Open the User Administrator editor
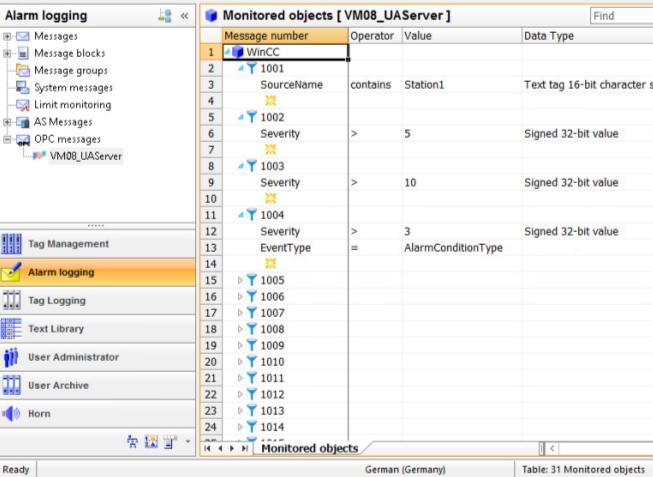This screenshot has width=653, height=477. click(97, 357)
